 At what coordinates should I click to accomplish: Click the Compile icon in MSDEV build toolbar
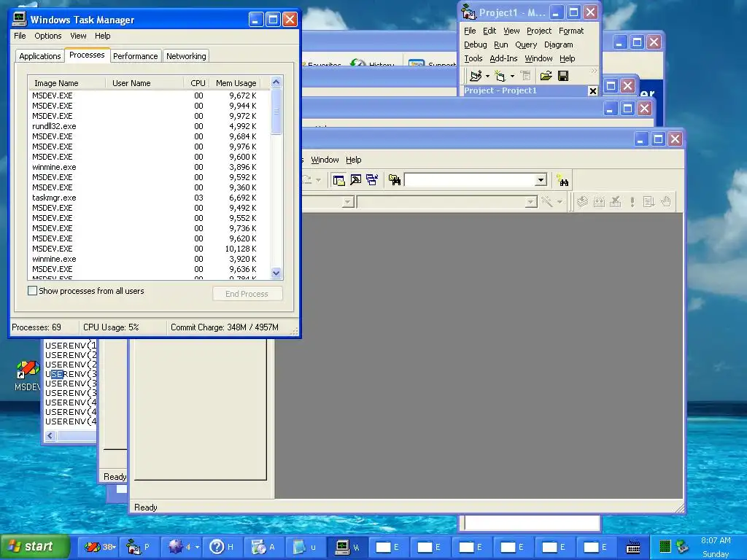582,202
